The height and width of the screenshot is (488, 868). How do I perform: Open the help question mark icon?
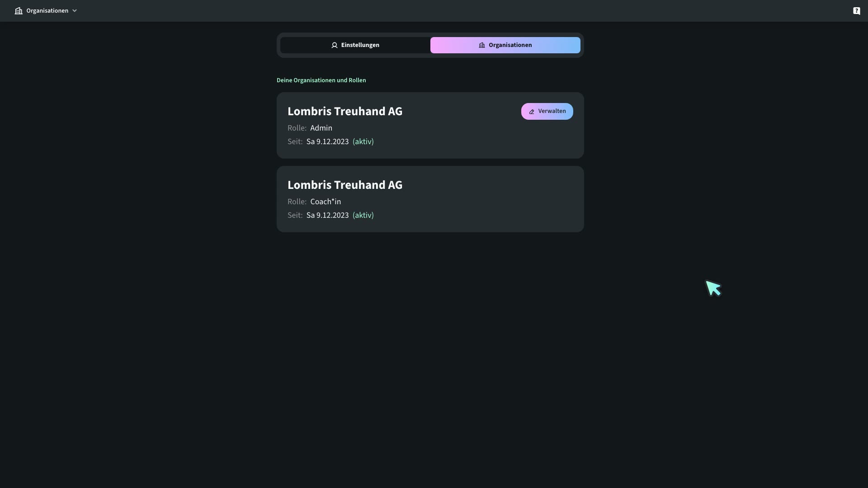(x=857, y=11)
